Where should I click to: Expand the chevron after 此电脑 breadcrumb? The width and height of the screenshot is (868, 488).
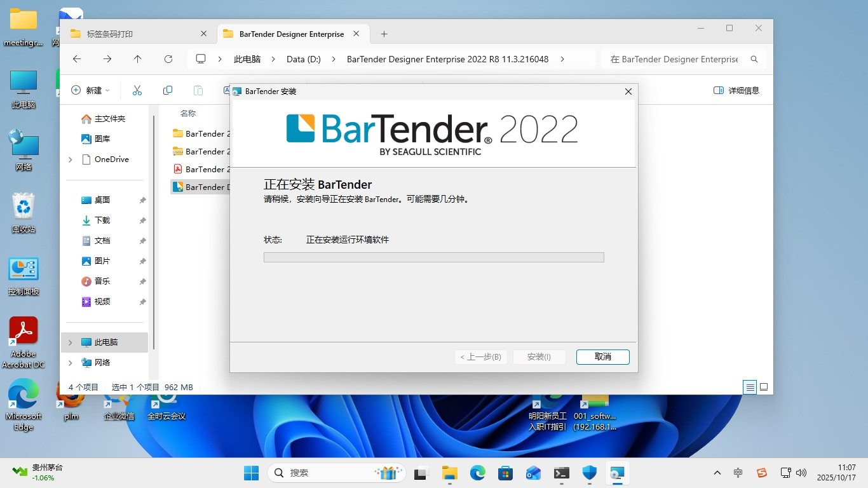click(x=273, y=59)
